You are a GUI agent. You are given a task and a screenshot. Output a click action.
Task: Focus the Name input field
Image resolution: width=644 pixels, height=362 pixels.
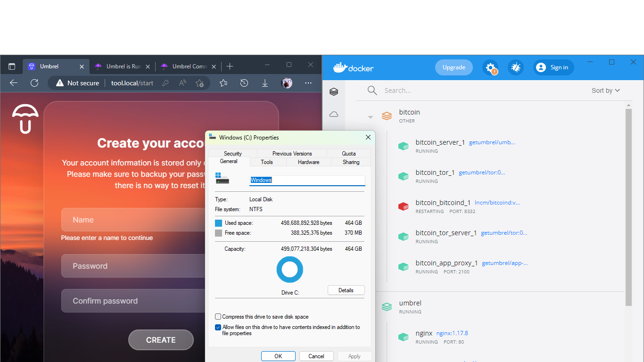[133, 220]
